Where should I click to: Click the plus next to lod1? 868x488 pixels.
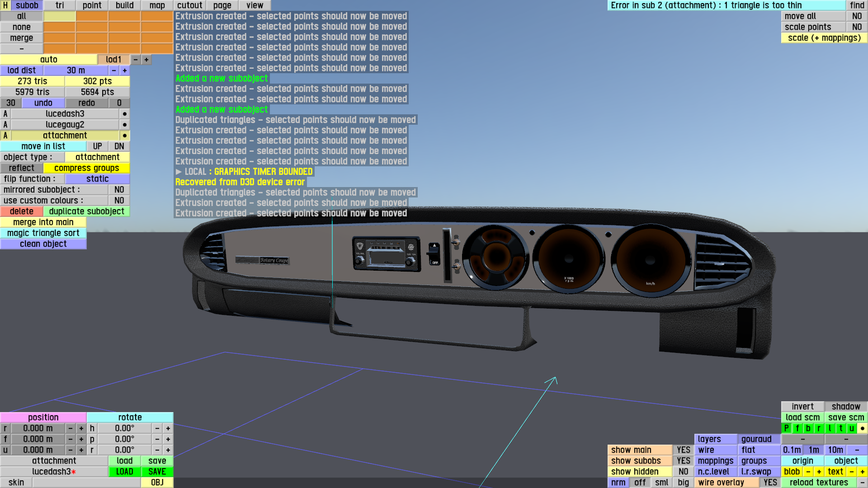click(146, 60)
